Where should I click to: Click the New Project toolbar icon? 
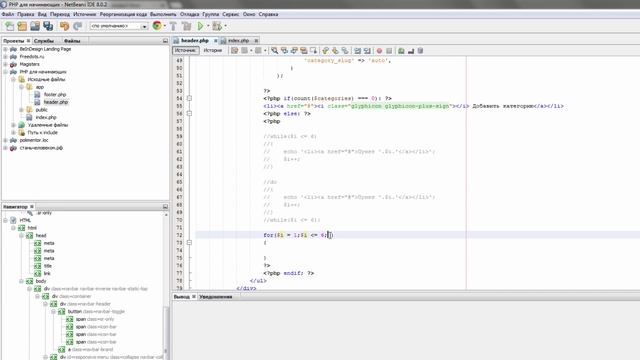pos(22,26)
